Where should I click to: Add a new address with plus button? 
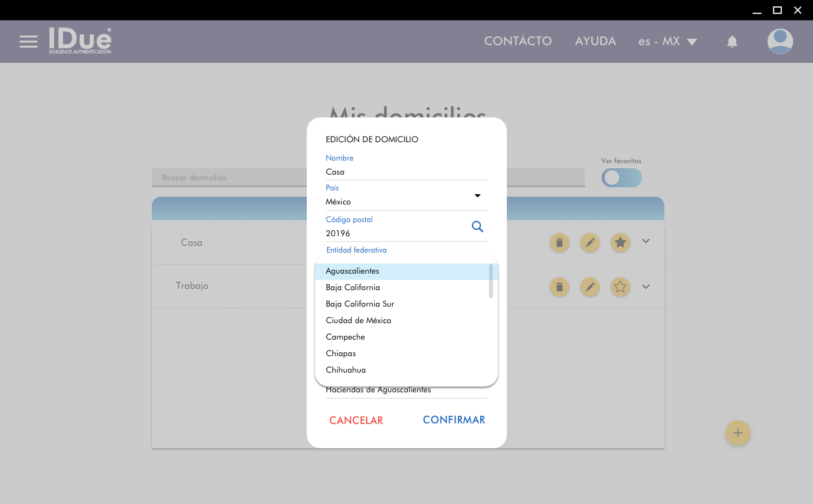[x=737, y=433]
